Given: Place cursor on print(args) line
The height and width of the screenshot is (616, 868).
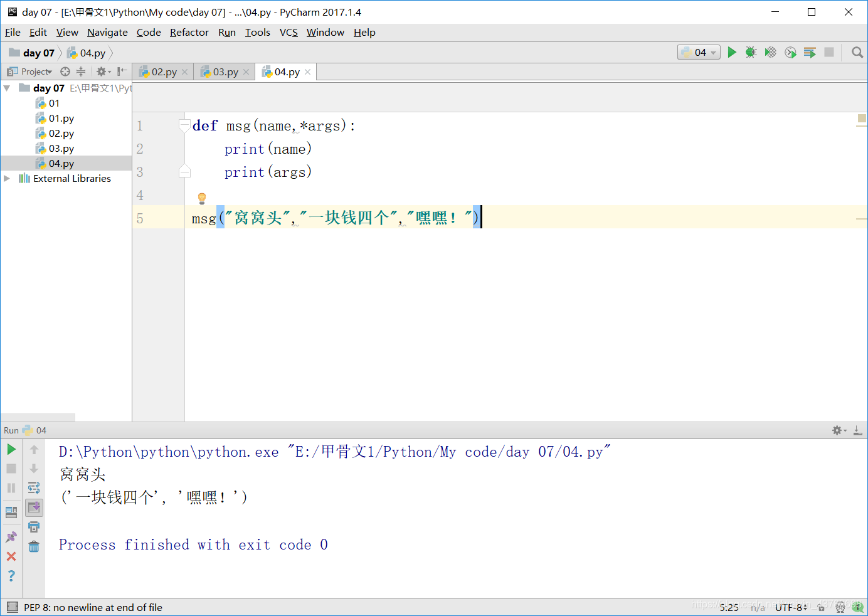Looking at the screenshot, I should coord(268,172).
